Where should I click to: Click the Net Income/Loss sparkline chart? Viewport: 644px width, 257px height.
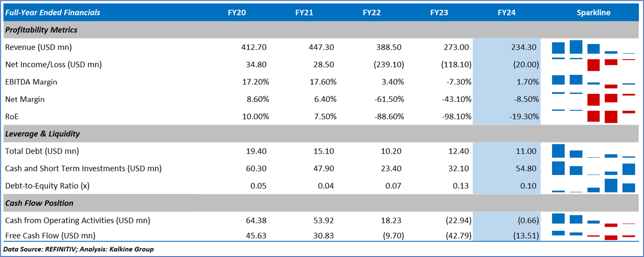593,65
